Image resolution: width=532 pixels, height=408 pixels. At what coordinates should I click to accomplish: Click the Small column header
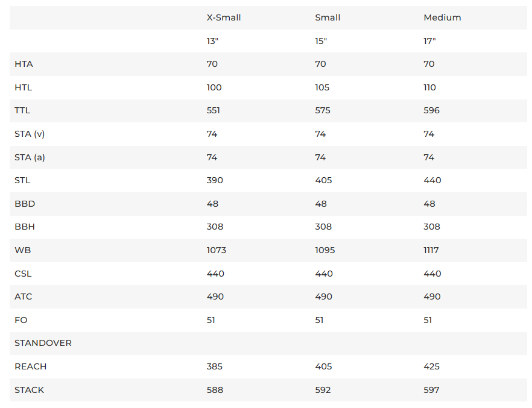(x=328, y=17)
